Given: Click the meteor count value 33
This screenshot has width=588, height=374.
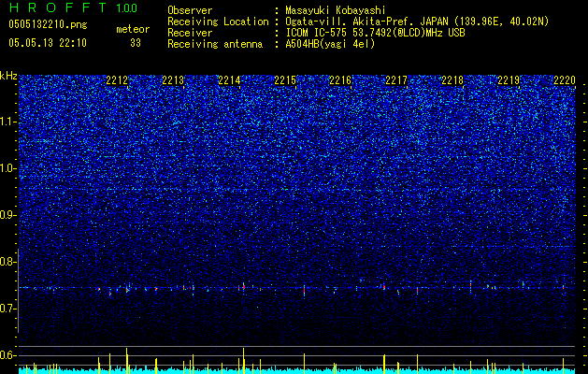Looking at the screenshot, I should point(136,43).
